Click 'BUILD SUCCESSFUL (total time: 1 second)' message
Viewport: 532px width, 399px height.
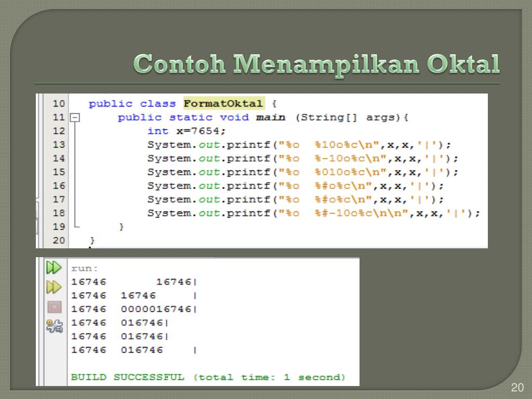208,377
